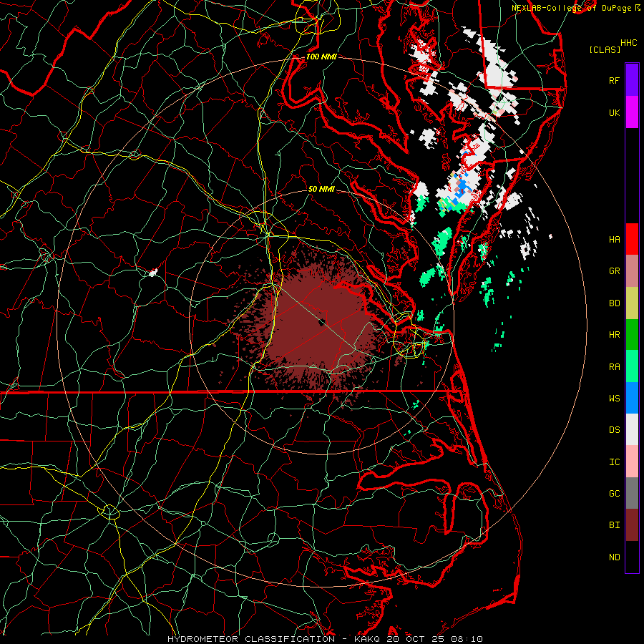Select the GC gray legend swatch

click(x=632, y=493)
